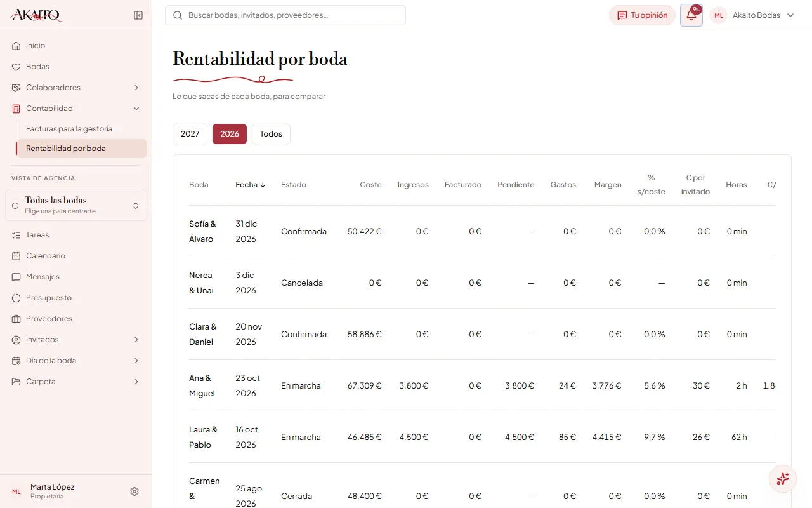Screen dimensions: 812x508
Task: Select the 2027 year filter
Action: tap(190, 134)
